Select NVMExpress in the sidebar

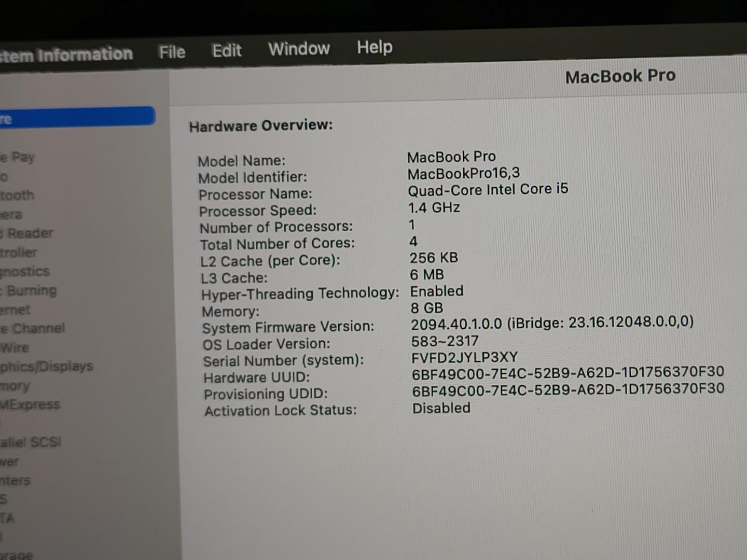[30, 404]
